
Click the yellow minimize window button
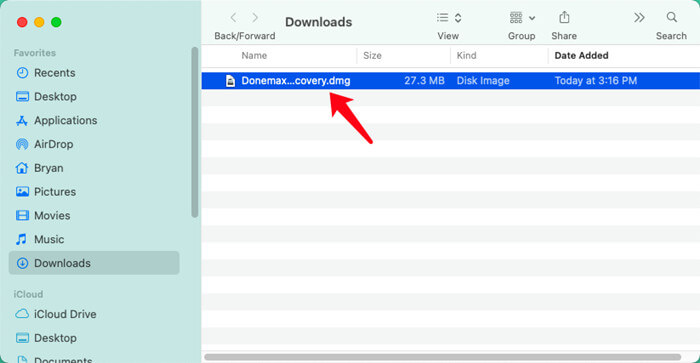(39, 22)
